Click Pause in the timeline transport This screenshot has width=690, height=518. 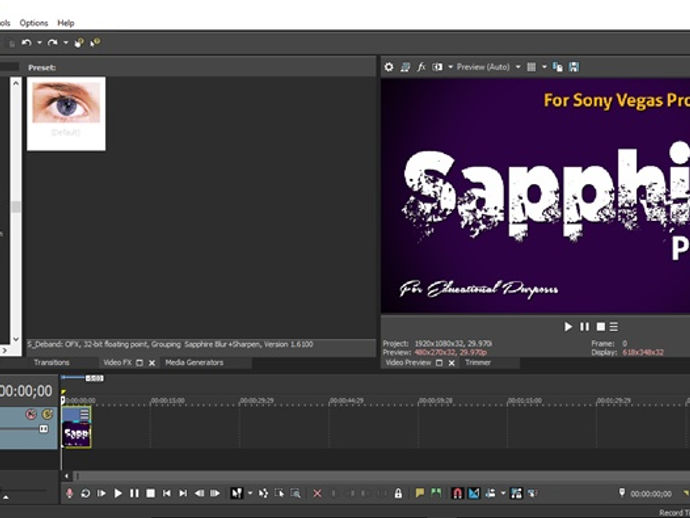tap(134, 493)
